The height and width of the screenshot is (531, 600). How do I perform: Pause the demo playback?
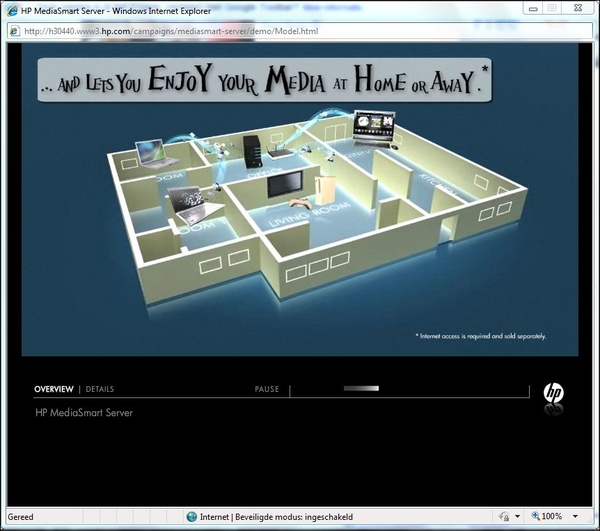267,389
